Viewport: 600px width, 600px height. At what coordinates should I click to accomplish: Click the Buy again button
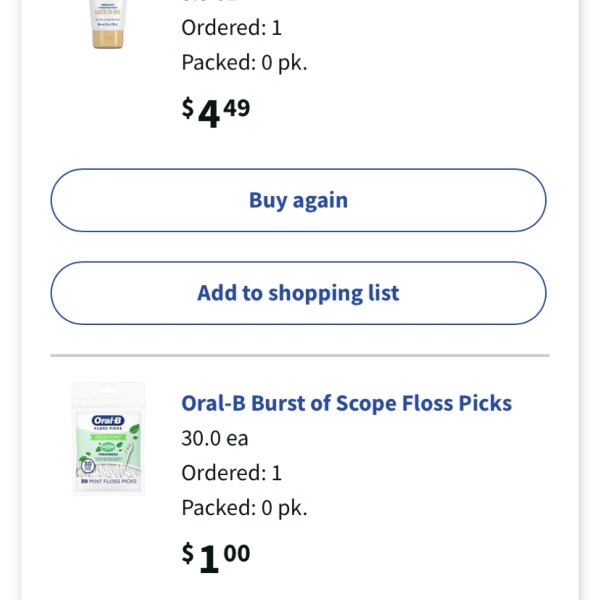(x=298, y=200)
